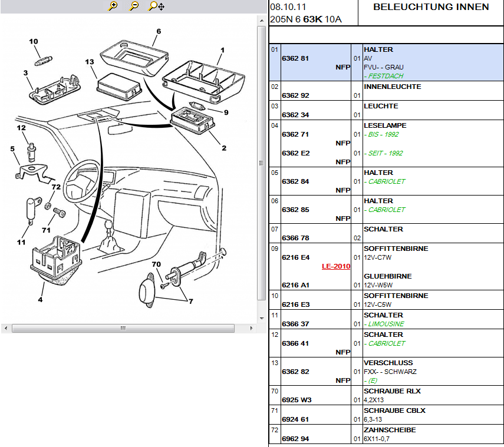Screen dimensions: 504x447
Task: Click the diagram's horizontal scrollbar thumb
Action: click(124, 328)
